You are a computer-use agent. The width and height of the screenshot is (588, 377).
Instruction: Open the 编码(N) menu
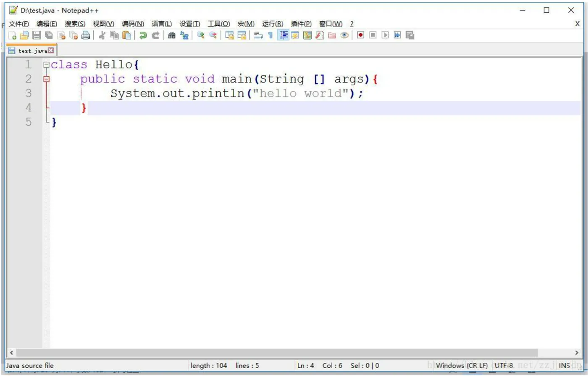pos(133,24)
